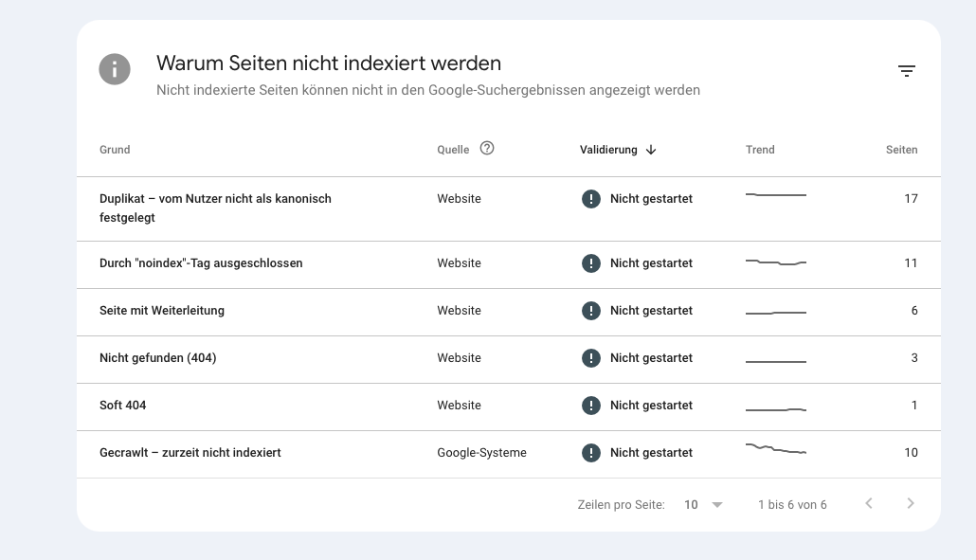Open the Durch "noindex"-Tag ausgeschlossen row
Screen dimensions: 976x560
click(201, 263)
